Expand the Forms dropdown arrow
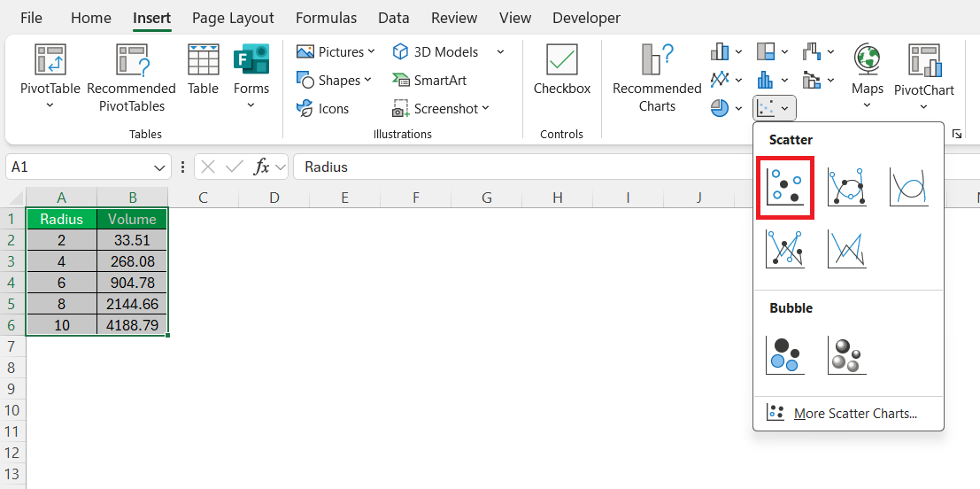Viewport: 980px width, 489px height. (251, 105)
